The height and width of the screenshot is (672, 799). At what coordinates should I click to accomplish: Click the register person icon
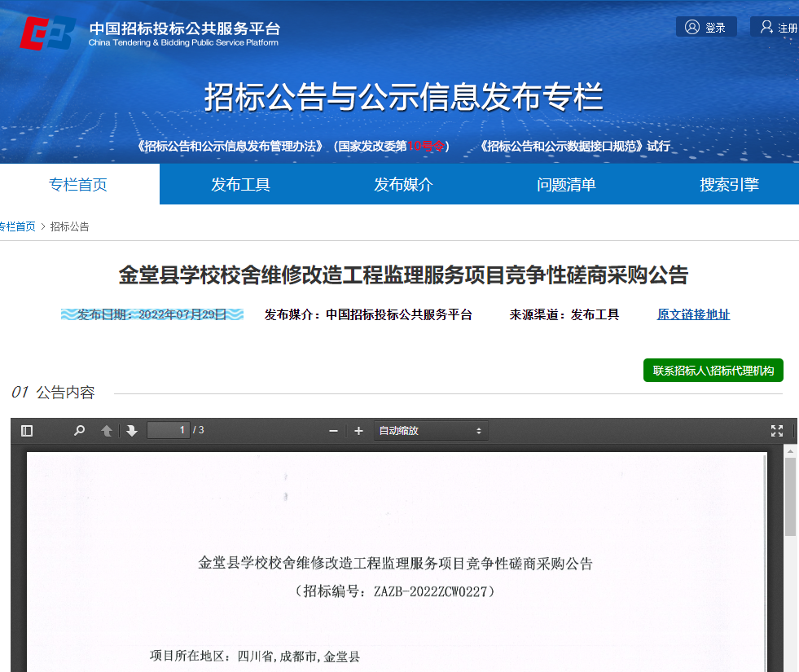[x=766, y=27]
